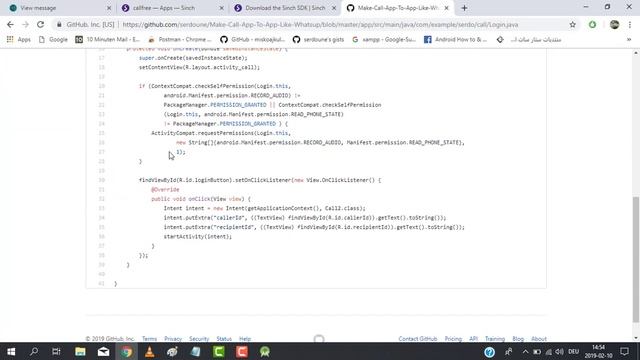The height and width of the screenshot is (360, 640).
Task: Open the Help footer link
Action: click(245, 339)
